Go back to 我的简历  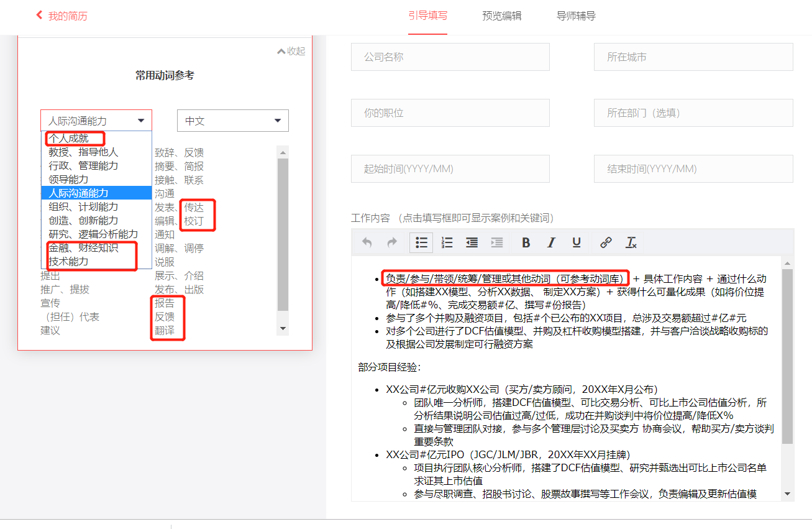(x=62, y=16)
